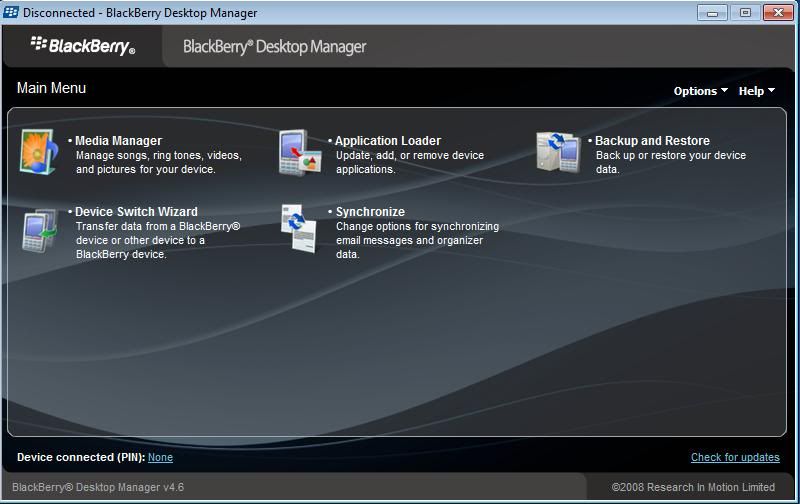Open the Backup and Restore computer icon
Screen dimensions: 800x504
click(x=558, y=152)
